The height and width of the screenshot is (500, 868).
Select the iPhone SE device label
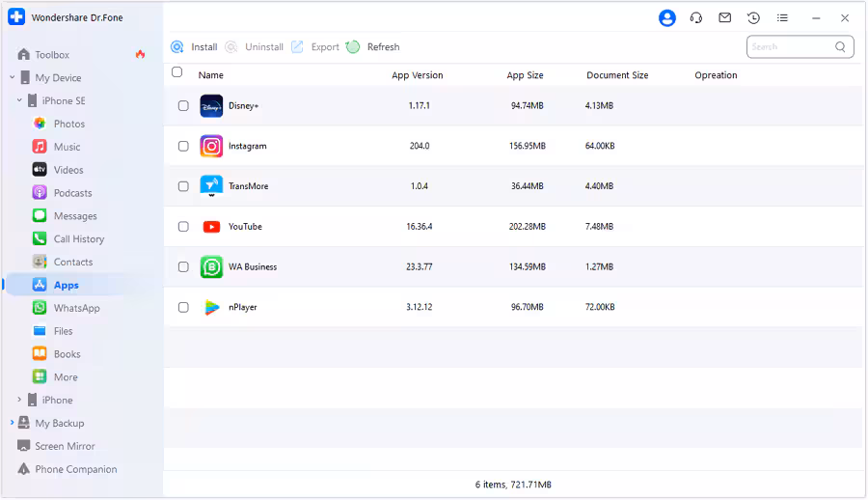64,101
